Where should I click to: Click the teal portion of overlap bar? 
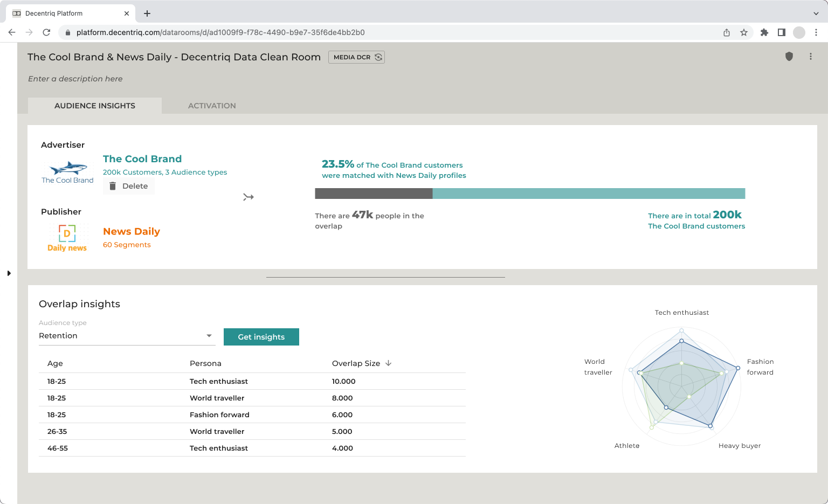click(588, 194)
